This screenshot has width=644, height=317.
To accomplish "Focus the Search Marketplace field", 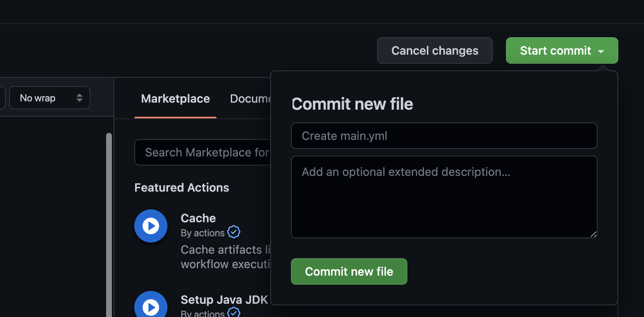I will coord(203,153).
